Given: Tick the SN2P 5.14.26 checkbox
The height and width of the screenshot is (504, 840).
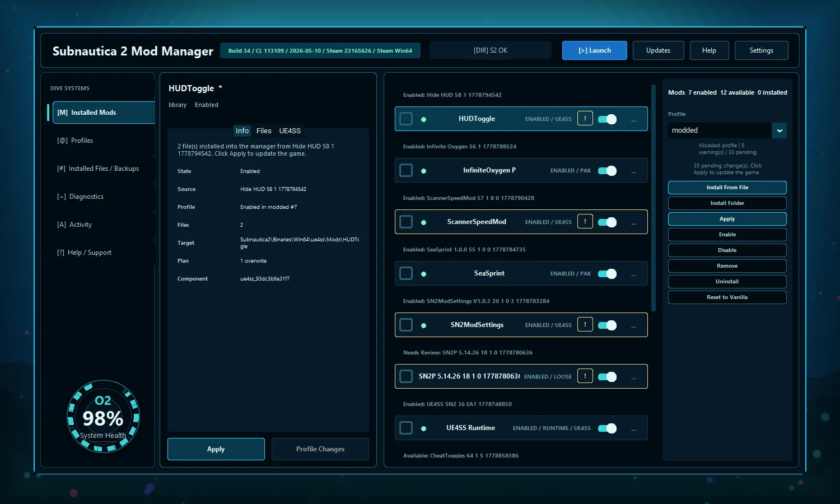Looking at the screenshot, I should (406, 376).
